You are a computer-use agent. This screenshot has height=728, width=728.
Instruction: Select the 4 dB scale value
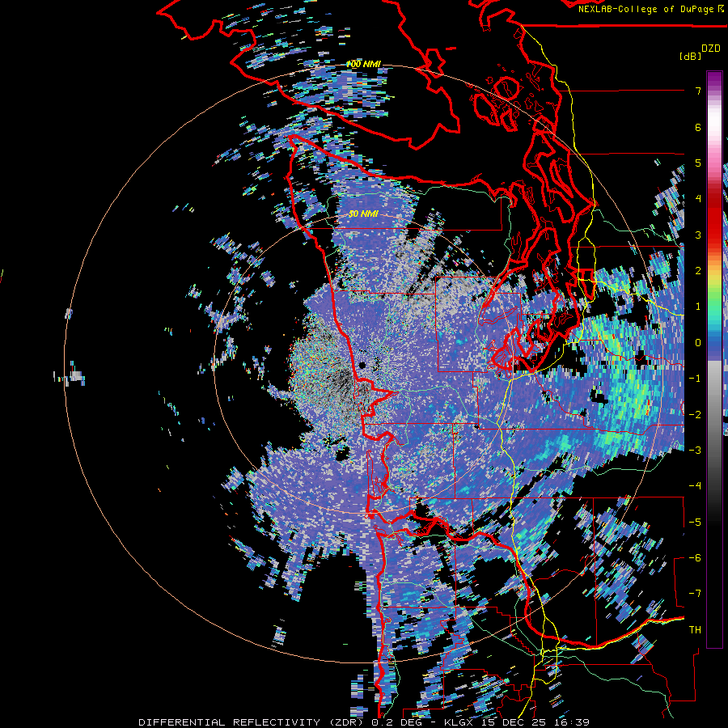(x=698, y=199)
